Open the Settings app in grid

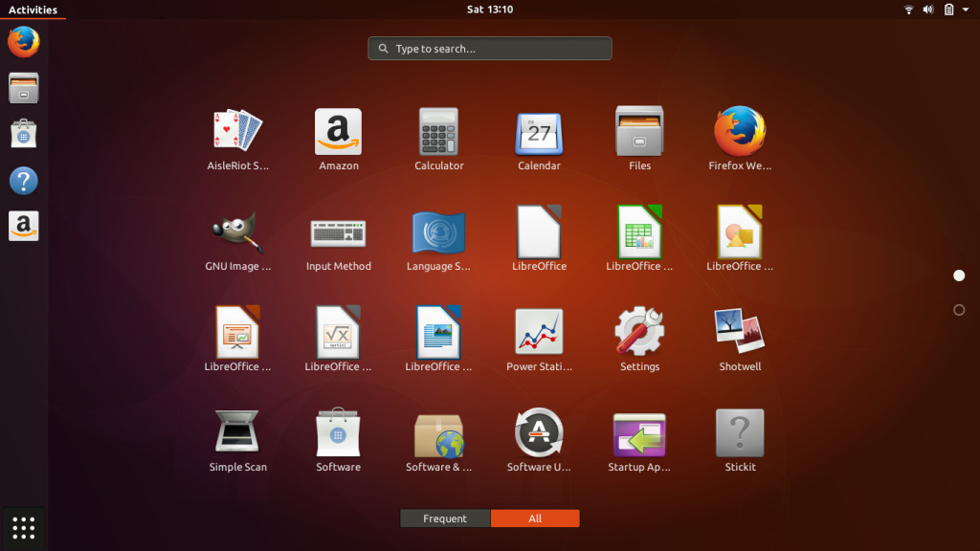click(x=639, y=333)
